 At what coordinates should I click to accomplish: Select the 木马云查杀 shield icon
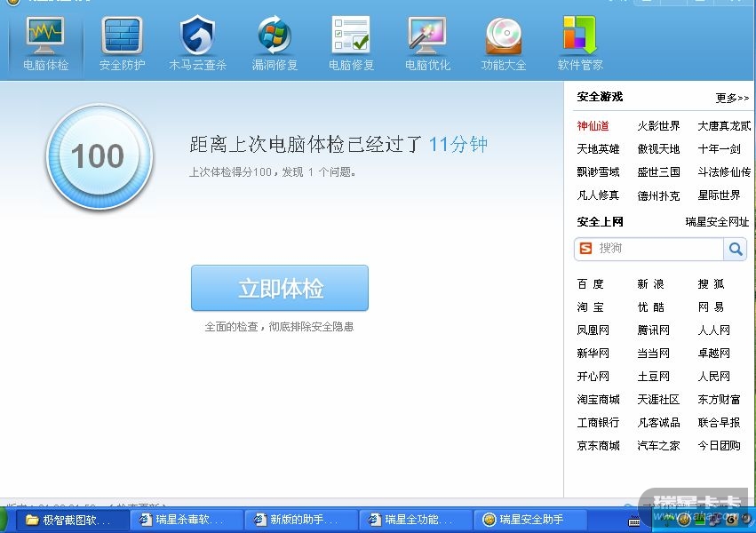click(198, 36)
